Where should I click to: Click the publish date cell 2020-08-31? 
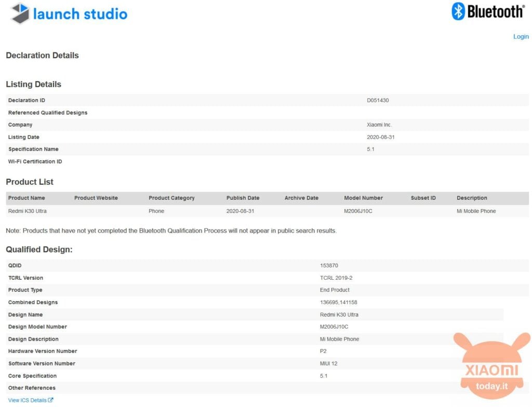[240, 211]
